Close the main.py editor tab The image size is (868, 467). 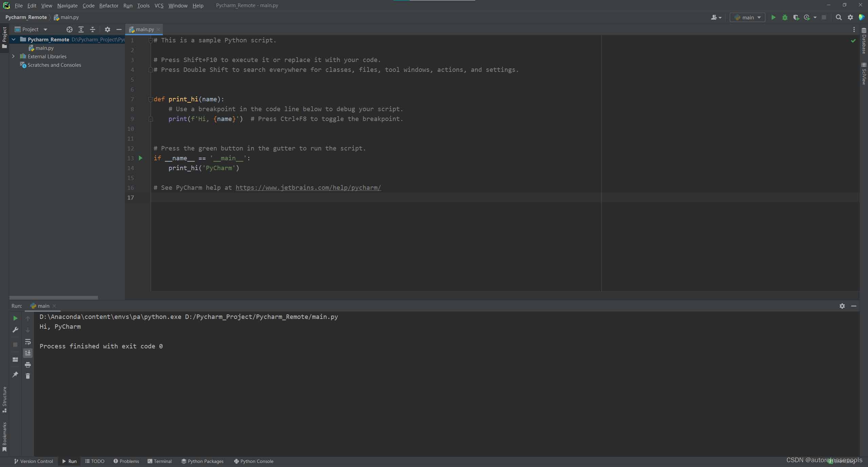tap(158, 29)
